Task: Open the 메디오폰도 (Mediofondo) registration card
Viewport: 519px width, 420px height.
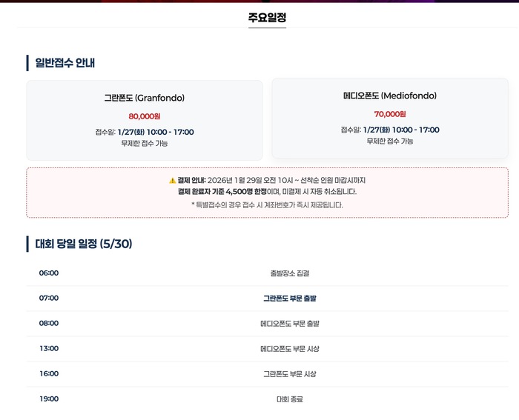Action: pyautogui.click(x=390, y=118)
